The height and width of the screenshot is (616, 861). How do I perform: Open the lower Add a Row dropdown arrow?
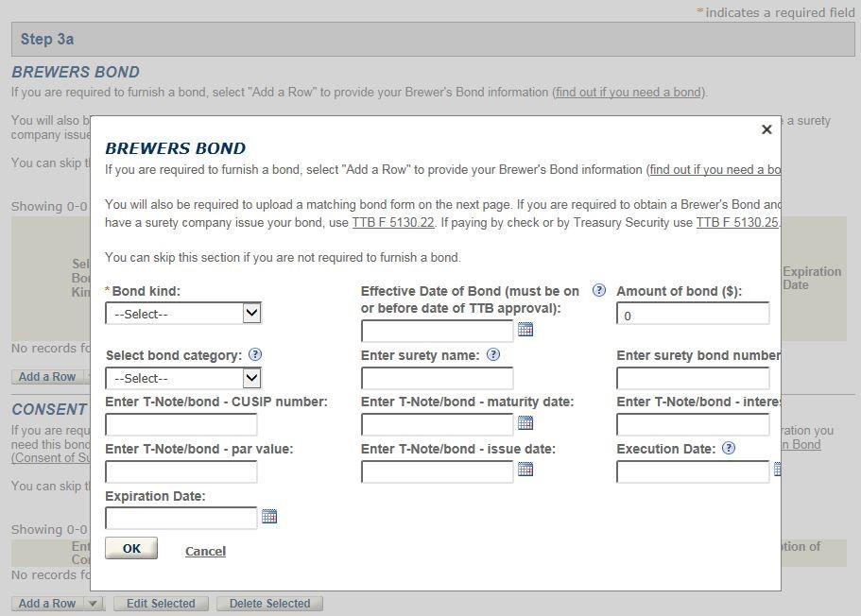[93, 604]
